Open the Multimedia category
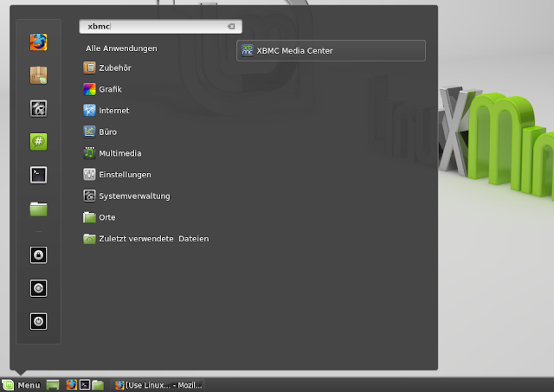This screenshot has height=392, width=554. (113, 153)
